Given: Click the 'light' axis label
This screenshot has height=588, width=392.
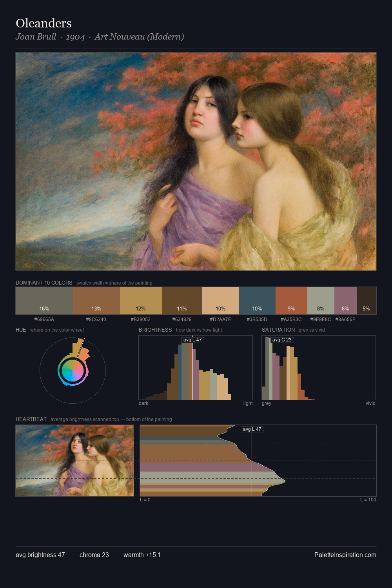Looking at the screenshot, I should pyautogui.click(x=248, y=403).
